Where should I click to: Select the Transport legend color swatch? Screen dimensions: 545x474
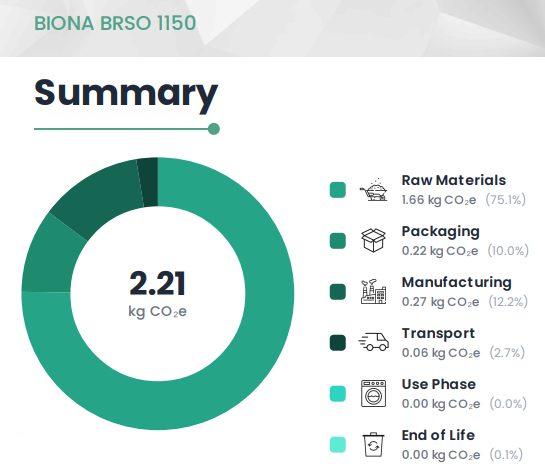pyautogui.click(x=338, y=343)
